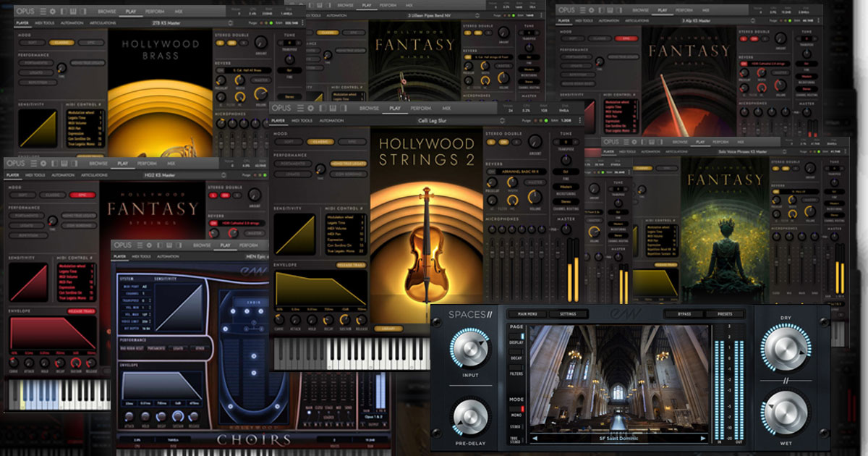Click Settings button in Spaces II
868x456 pixels.
568,314
